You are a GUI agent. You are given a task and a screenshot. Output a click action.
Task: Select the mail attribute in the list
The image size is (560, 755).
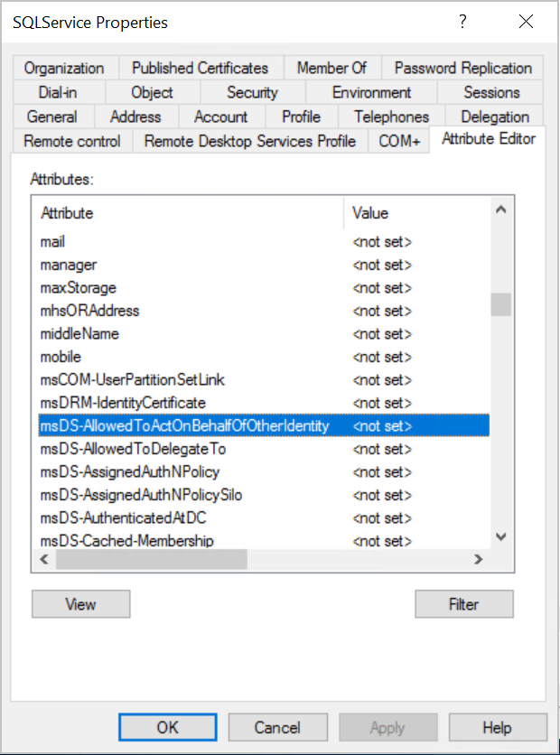click(x=181, y=242)
